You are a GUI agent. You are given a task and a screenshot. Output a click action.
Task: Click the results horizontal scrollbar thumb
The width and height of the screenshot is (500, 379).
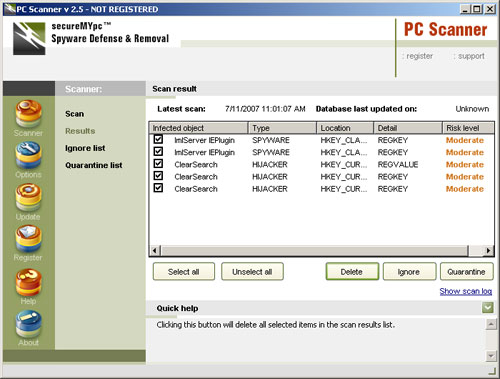click(x=314, y=250)
